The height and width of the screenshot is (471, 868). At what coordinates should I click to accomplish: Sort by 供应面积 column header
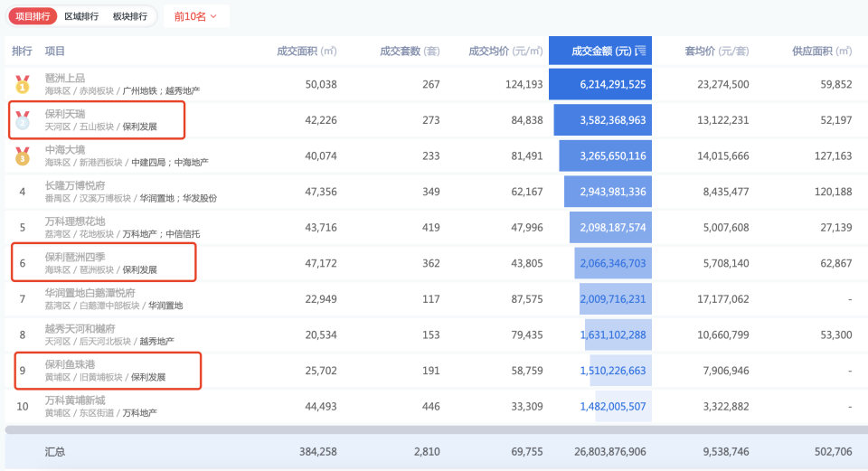822,51
